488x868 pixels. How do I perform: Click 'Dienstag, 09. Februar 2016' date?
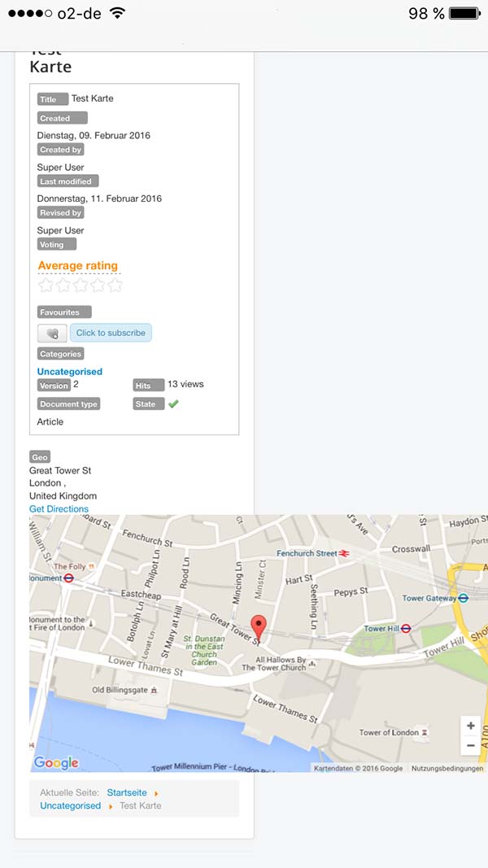coord(94,135)
